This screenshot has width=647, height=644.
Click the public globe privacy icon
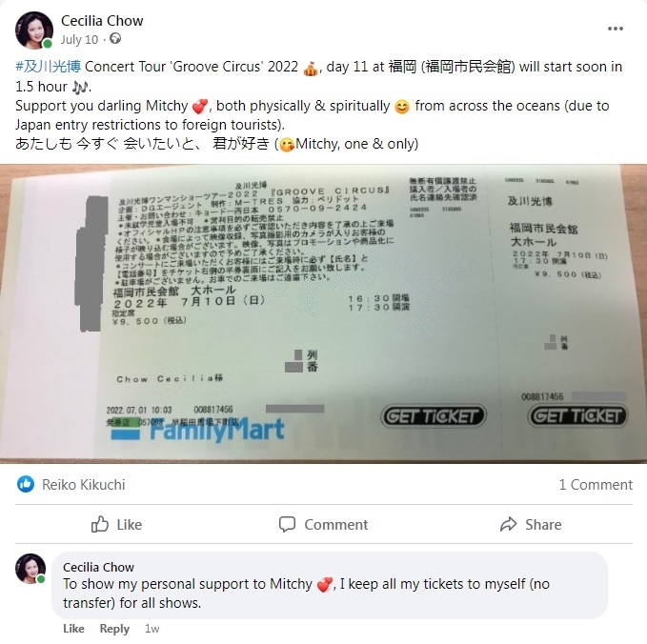point(115,39)
